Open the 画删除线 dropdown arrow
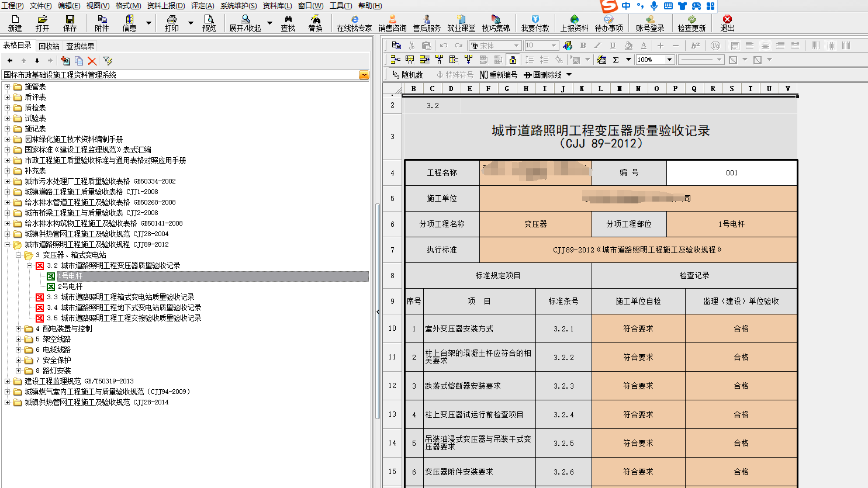The height and width of the screenshot is (488, 868). 569,75
